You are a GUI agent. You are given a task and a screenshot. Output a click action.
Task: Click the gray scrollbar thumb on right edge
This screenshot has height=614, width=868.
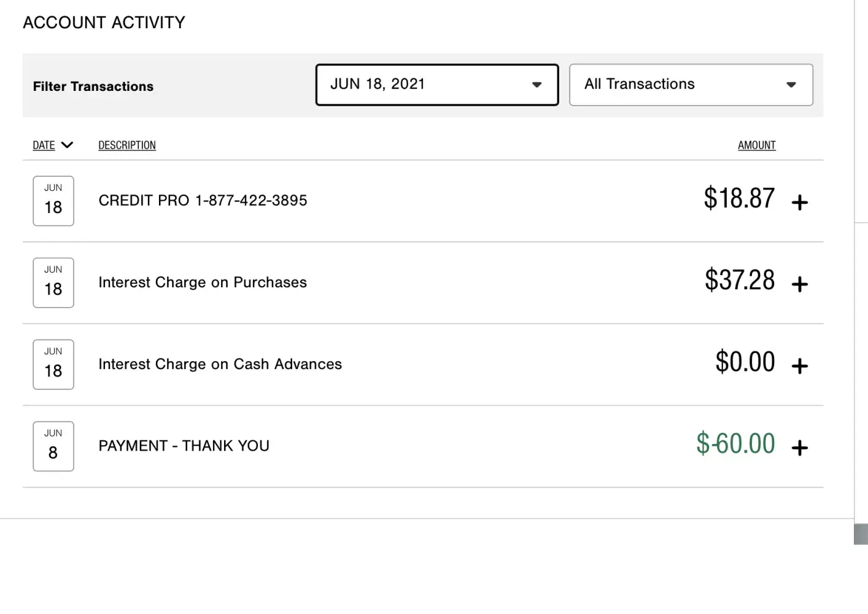(x=861, y=534)
